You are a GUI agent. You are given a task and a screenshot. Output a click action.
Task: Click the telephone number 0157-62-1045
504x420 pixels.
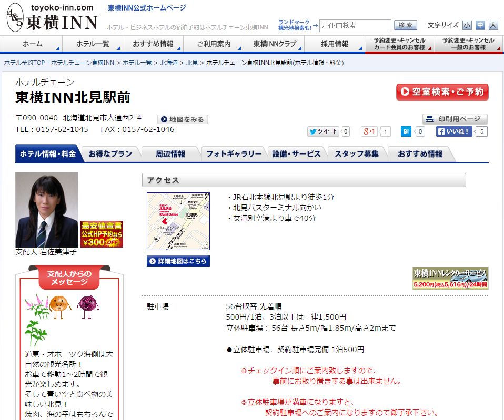(62, 129)
